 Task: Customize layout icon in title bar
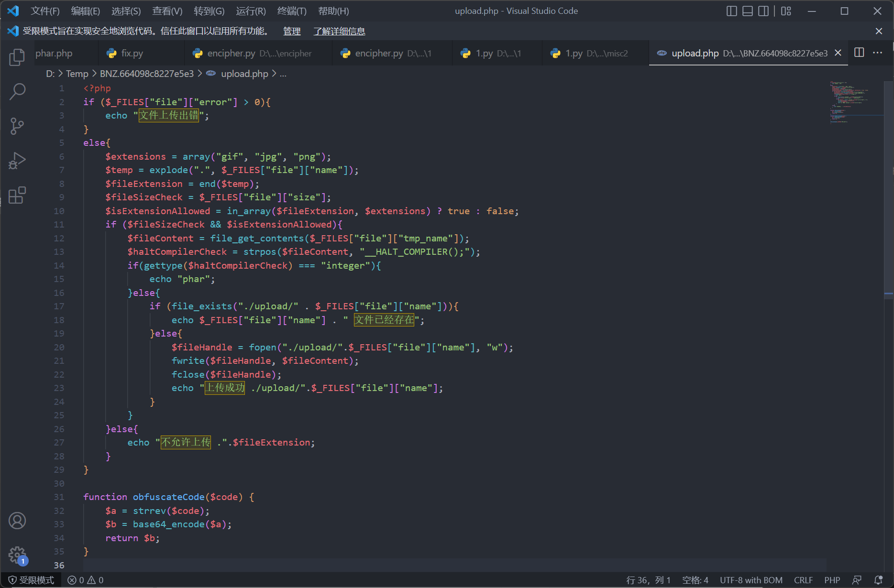(x=786, y=11)
